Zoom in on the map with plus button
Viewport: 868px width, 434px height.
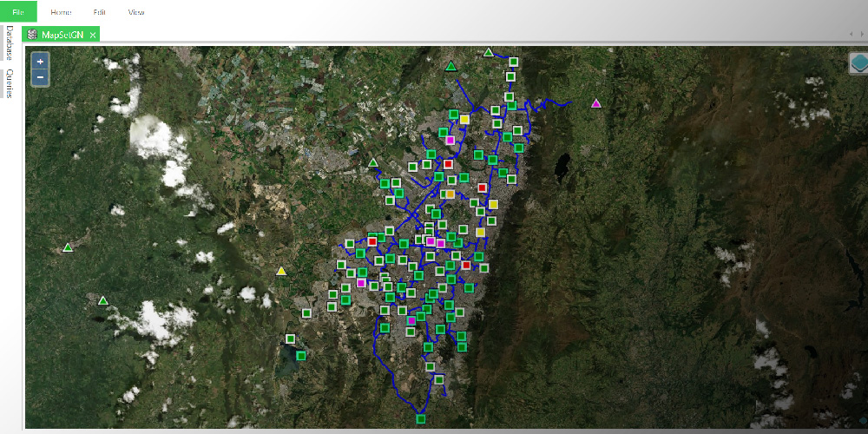coord(40,62)
